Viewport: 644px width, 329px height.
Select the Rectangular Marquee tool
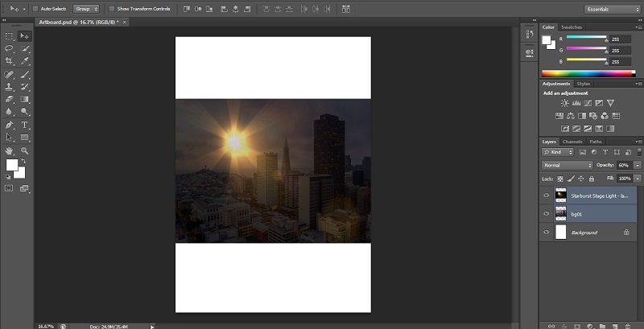point(9,36)
